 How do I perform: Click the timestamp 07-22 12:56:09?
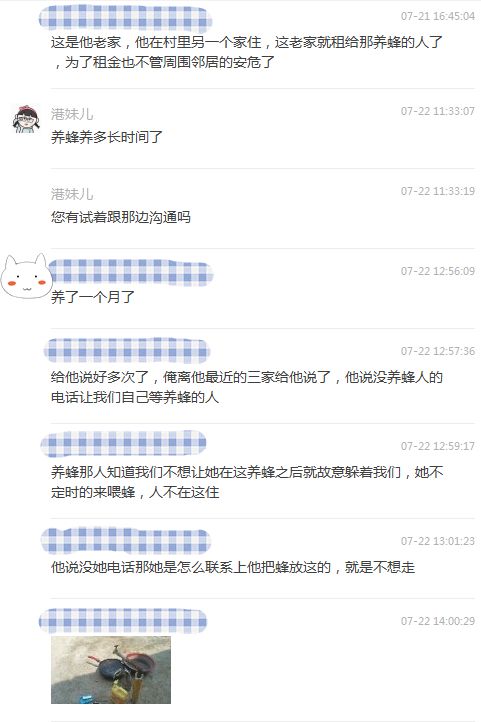(437, 271)
